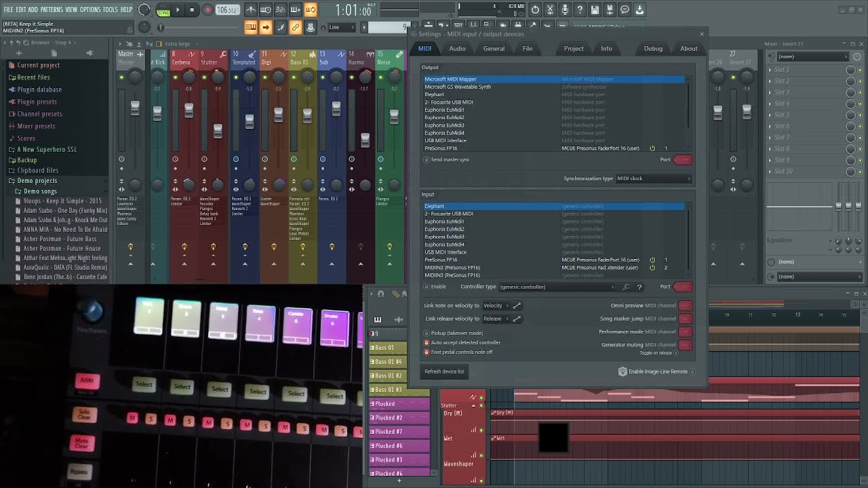This screenshot has height=488, width=868.
Task: Toggle Pickup (takeover mode) option
Action: [x=454, y=333]
